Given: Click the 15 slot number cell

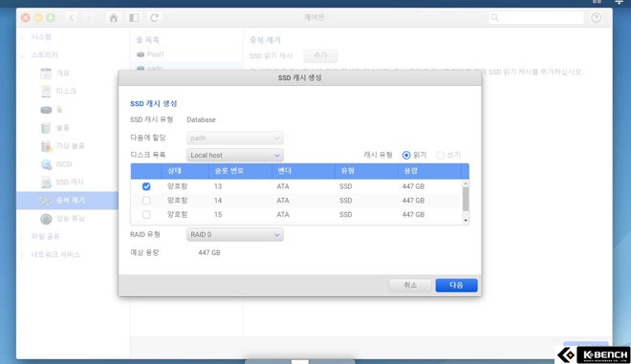Looking at the screenshot, I should pos(218,214).
